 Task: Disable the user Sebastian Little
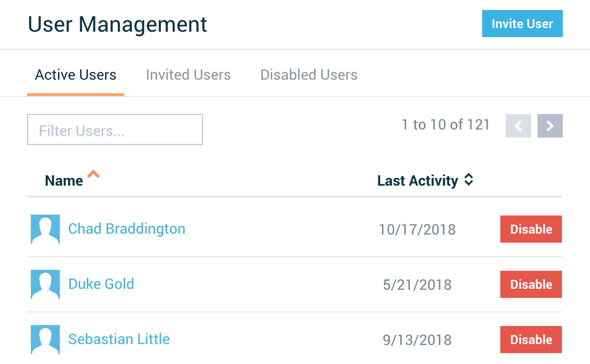coord(531,340)
